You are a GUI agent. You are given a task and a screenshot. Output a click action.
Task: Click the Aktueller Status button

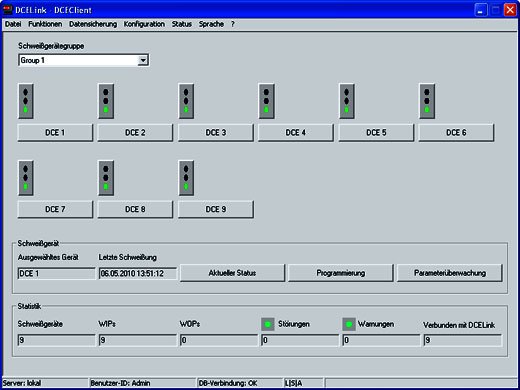(232, 273)
